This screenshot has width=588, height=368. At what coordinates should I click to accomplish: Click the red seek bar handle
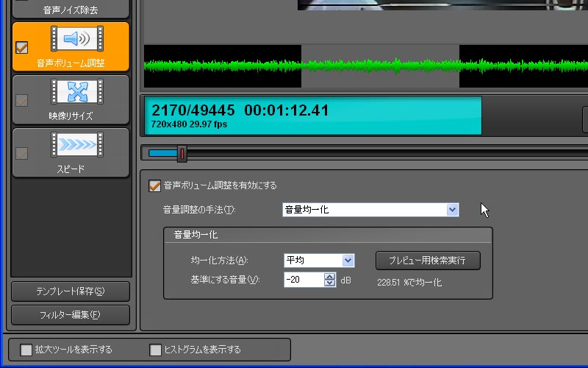[x=182, y=154]
